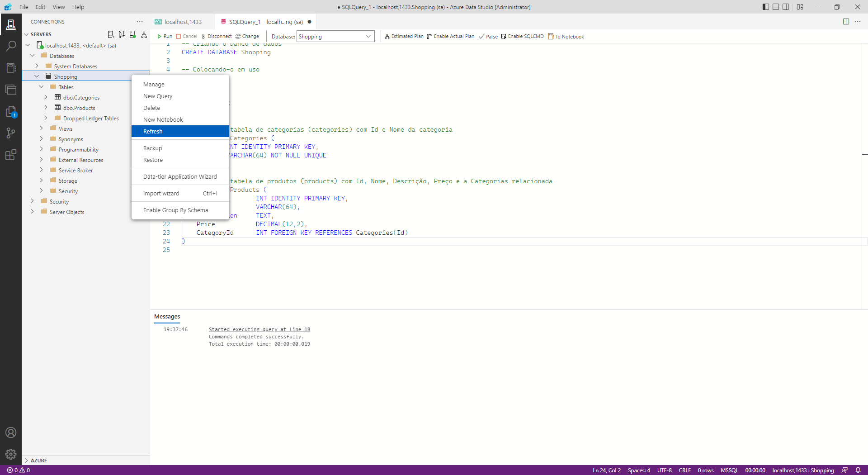Choose Delete from the context menu

coord(180,108)
